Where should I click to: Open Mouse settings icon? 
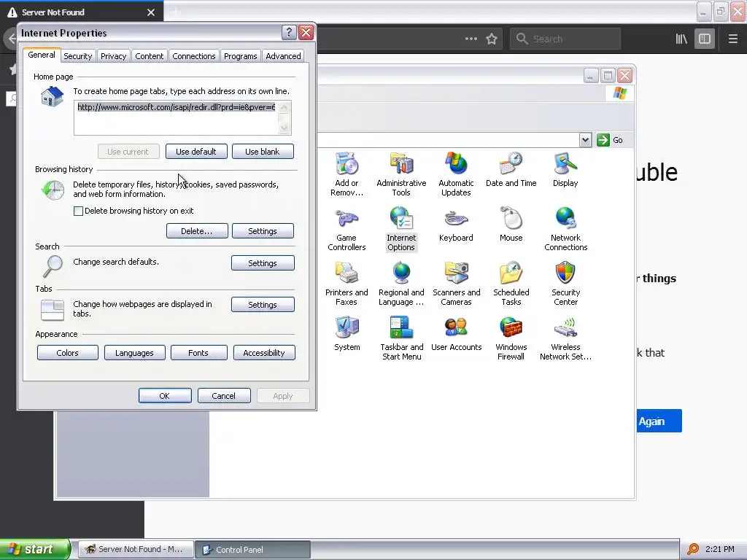pos(511,225)
